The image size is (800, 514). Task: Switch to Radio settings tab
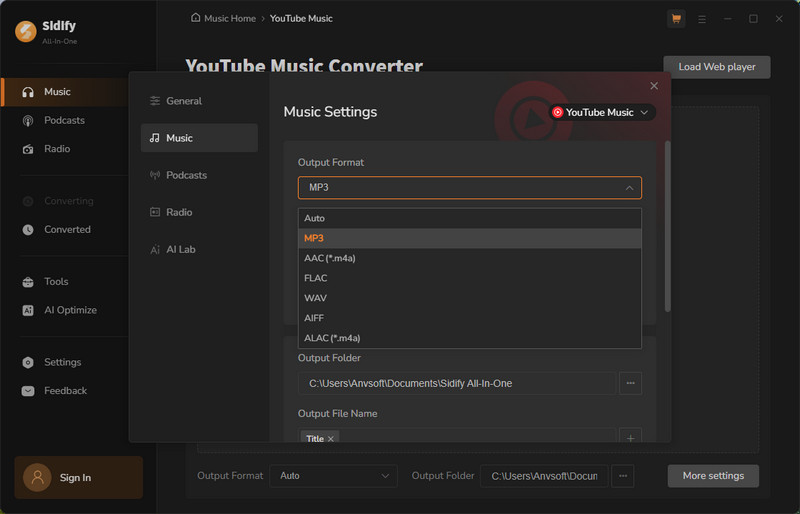click(x=199, y=212)
